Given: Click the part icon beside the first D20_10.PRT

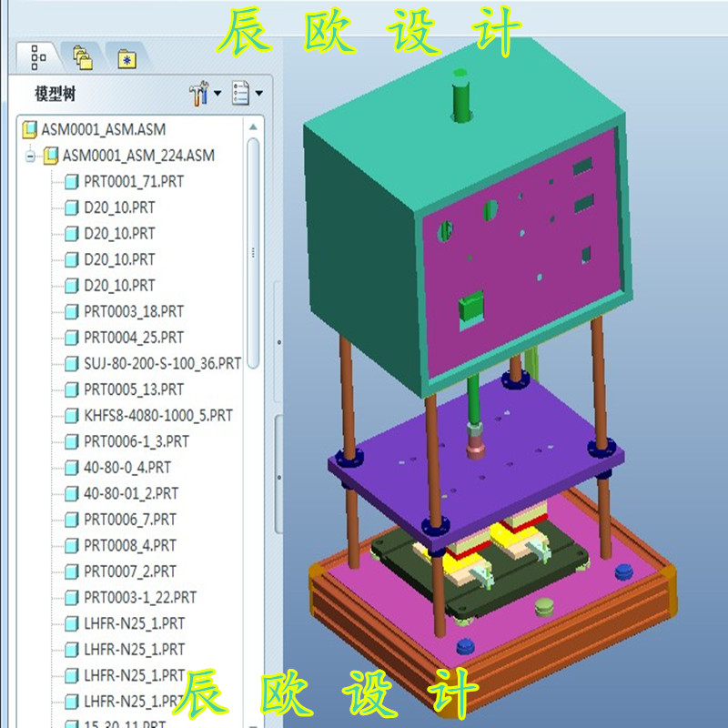Looking at the screenshot, I should pyautogui.click(x=74, y=207).
